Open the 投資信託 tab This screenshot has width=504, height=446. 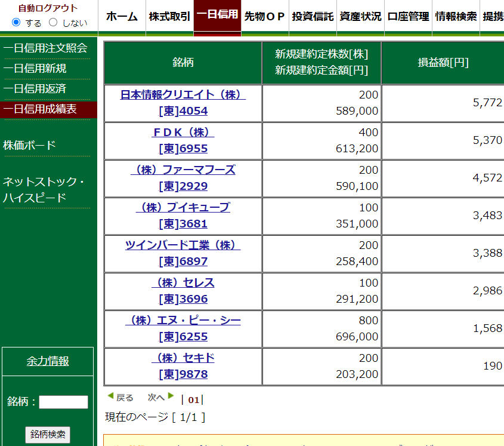coord(313,16)
